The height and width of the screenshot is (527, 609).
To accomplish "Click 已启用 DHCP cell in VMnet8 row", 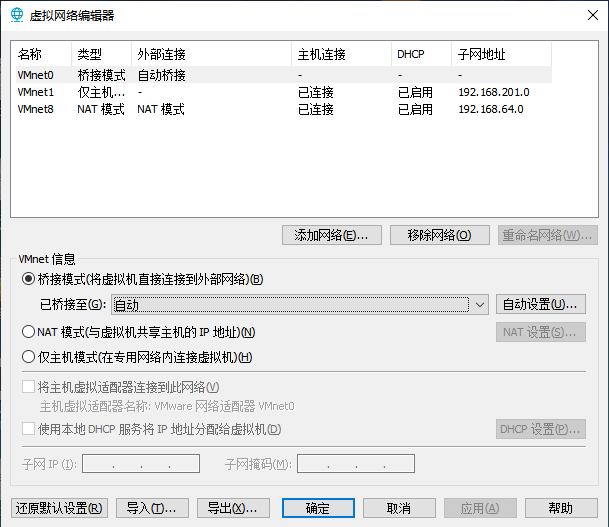I will (x=415, y=109).
